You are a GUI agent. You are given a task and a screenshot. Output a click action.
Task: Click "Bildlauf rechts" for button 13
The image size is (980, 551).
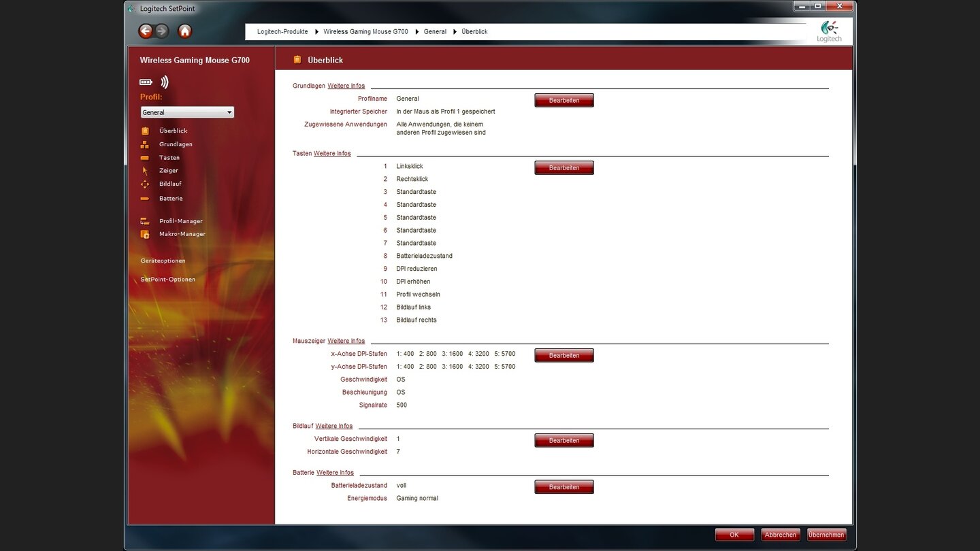coord(416,320)
